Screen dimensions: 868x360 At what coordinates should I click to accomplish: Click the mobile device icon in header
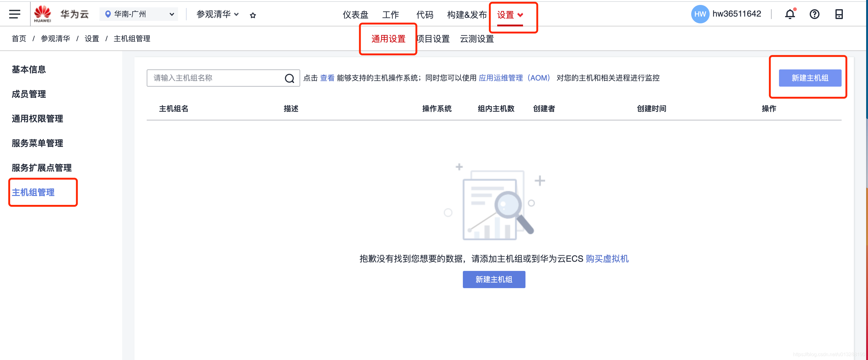(839, 14)
